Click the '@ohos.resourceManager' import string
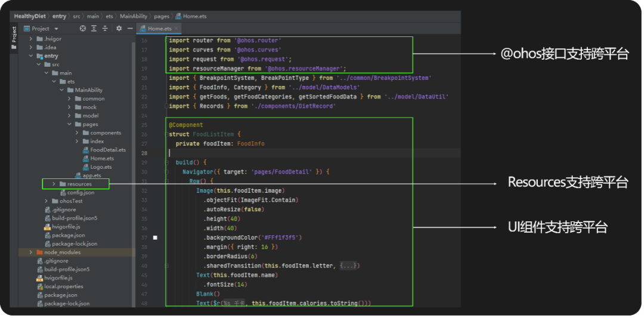Image resolution: width=644 pixels, height=318 pixels. [x=304, y=69]
